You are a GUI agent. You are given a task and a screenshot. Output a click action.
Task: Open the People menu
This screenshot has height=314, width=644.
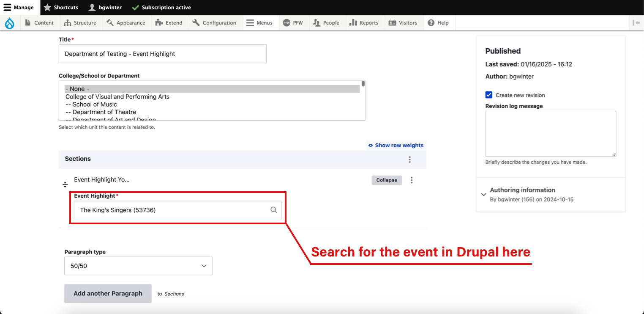click(x=326, y=23)
